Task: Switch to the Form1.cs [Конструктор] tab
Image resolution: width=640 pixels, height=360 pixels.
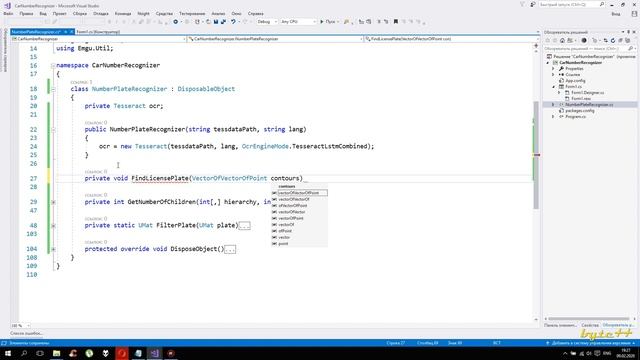Action: tap(98, 32)
